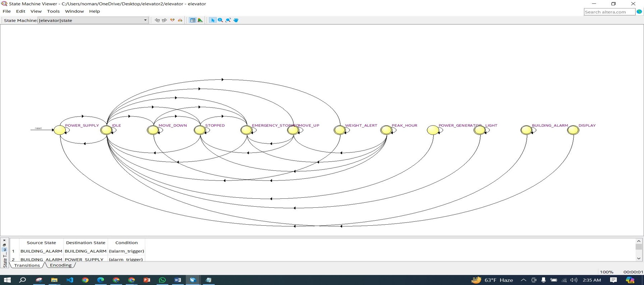Toggle pin on State Table panel
The width and height of the screenshot is (644, 285).
tap(4, 249)
